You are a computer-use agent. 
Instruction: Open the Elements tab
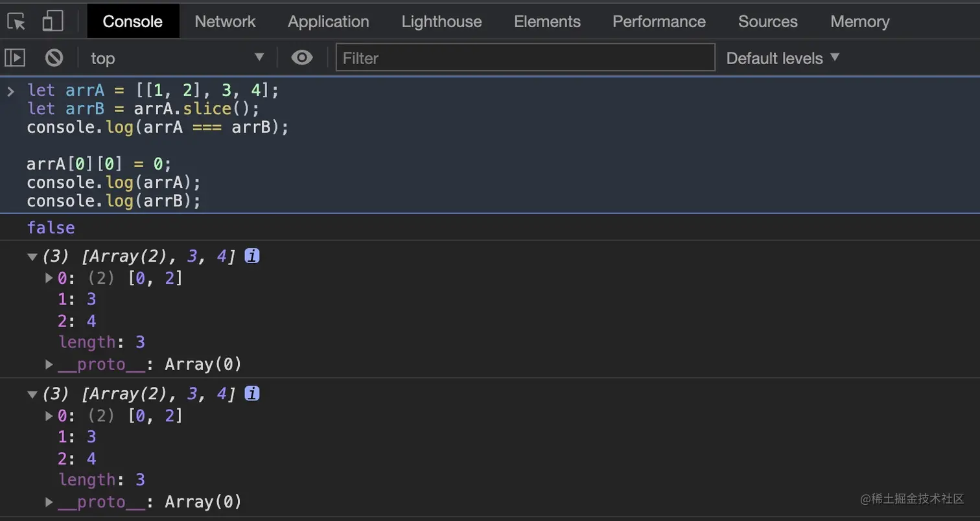click(x=547, y=21)
